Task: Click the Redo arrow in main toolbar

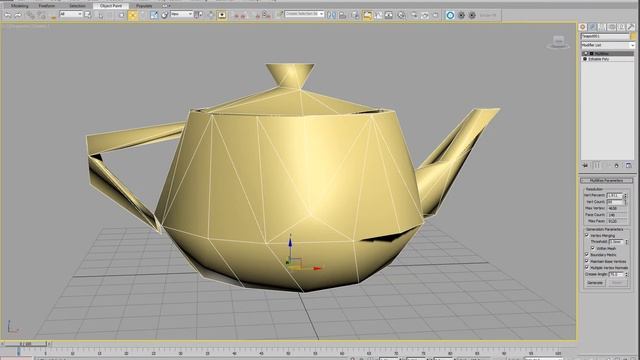Action: (x=18, y=15)
